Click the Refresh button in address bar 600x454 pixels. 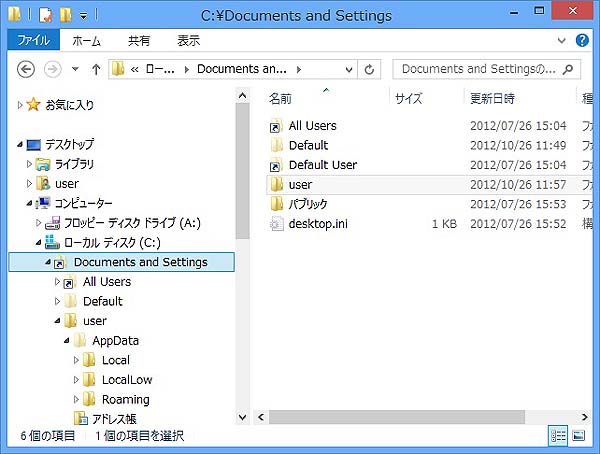(x=370, y=70)
